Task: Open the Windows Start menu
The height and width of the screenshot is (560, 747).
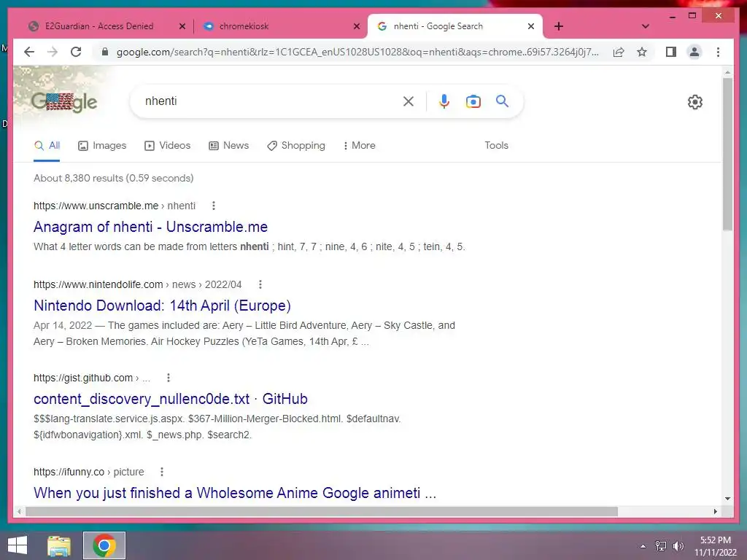Action: pyautogui.click(x=18, y=545)
